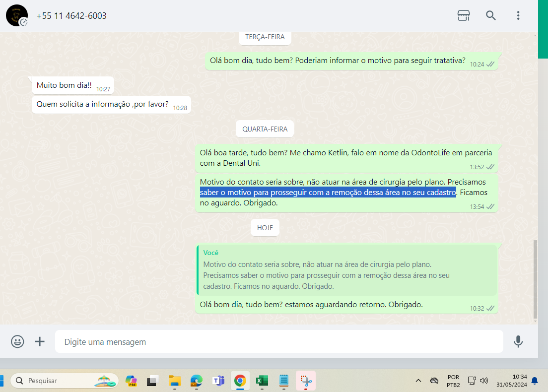The image size is (548, 392).
Task: Open the POR PTB2 language switcher
Action: click(453, 381)
